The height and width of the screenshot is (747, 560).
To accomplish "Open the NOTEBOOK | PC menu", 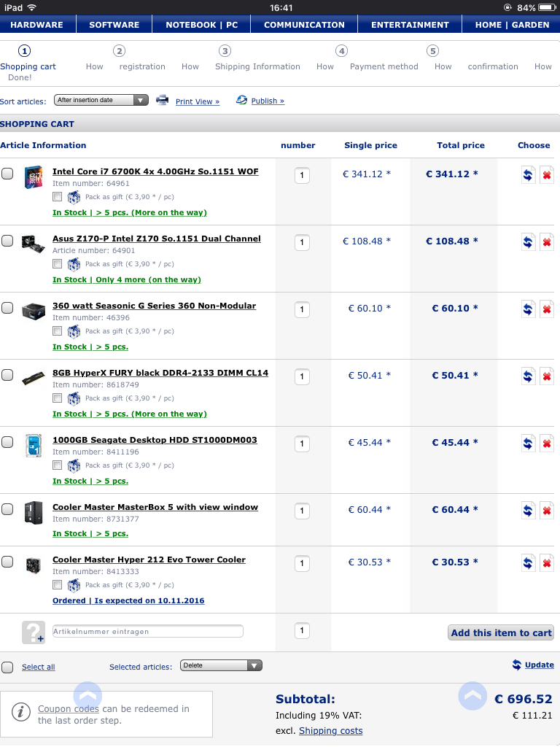I will (x=201, y=25).
